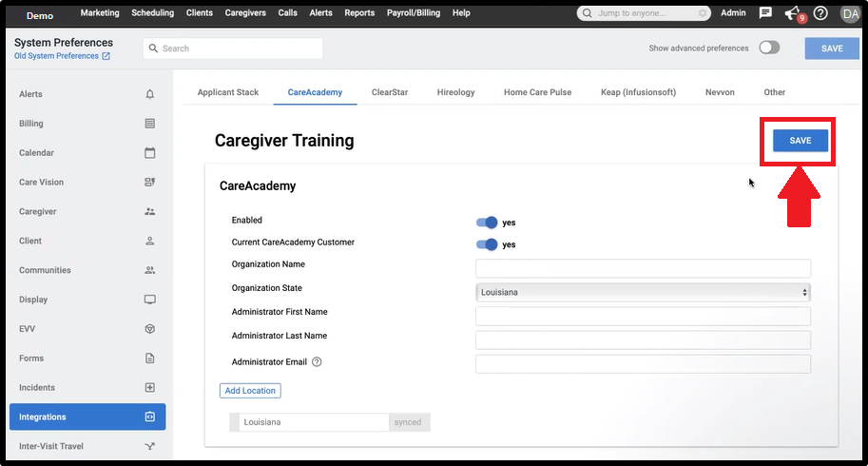Open the Organization State dropdown
This screenshot has height=466, width=868.
tap(643, 292)
